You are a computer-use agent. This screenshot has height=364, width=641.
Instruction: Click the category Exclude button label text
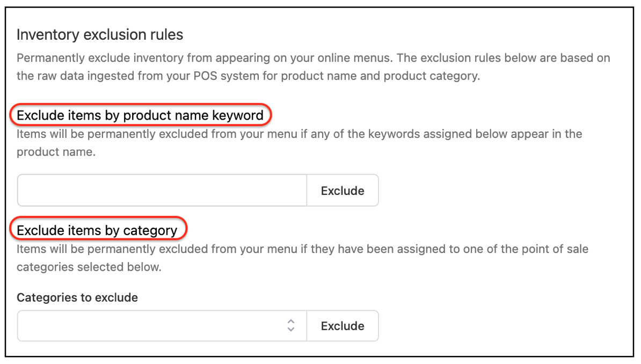coord(342,325)
